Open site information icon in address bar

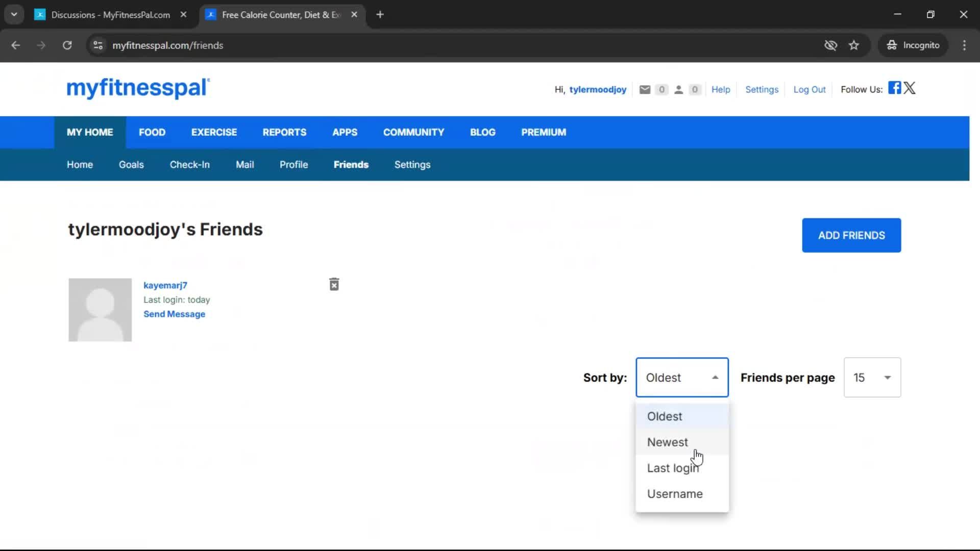[x=98, y=45]
